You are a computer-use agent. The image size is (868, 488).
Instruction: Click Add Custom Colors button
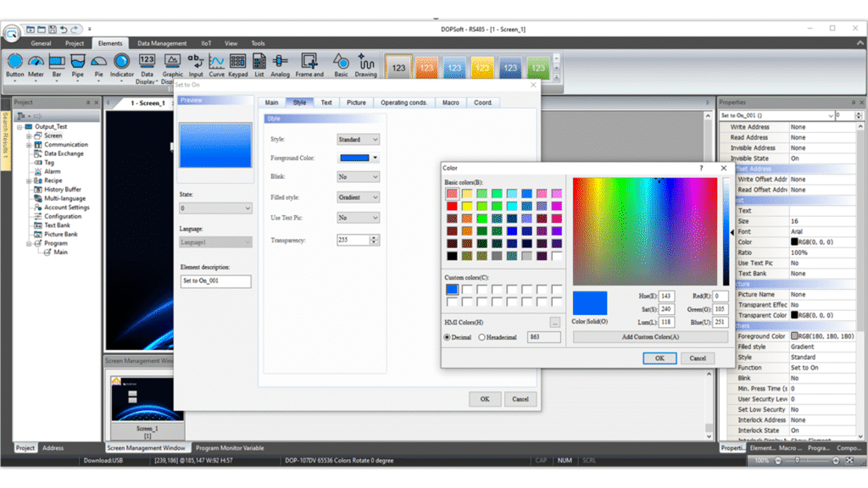pyautogui.click(x=650, y=337)
